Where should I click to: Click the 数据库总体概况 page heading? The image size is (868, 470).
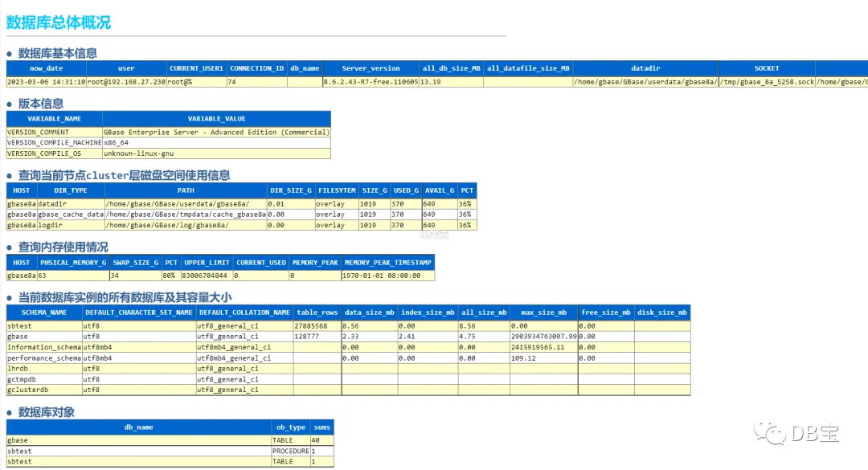(58, 22)
